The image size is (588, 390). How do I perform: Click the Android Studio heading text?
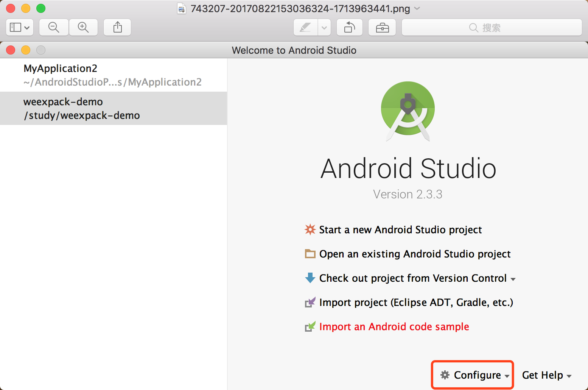(x=408, y=168)
